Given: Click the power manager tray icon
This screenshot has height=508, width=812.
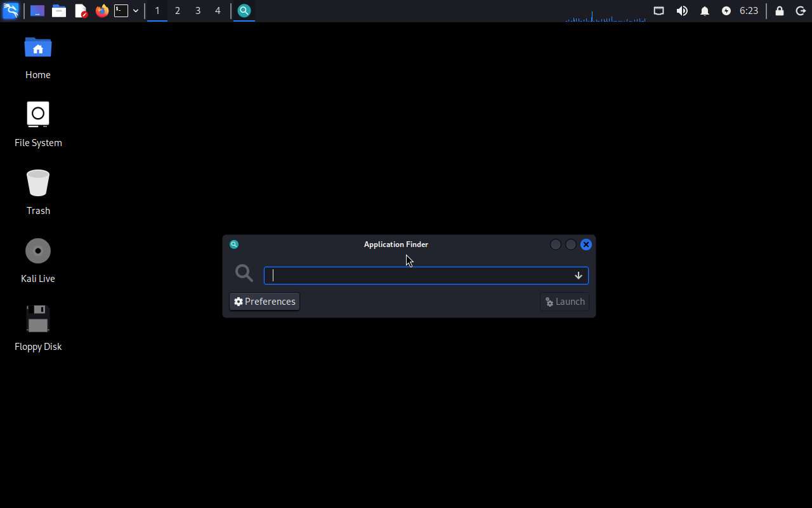Looking at the screenshot, I should (x=726, y=11).
